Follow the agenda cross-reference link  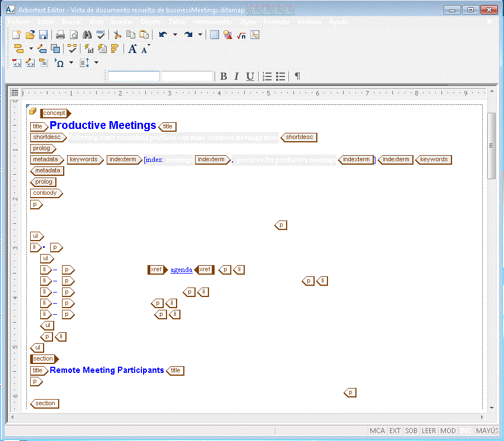[x=181, y=270]
